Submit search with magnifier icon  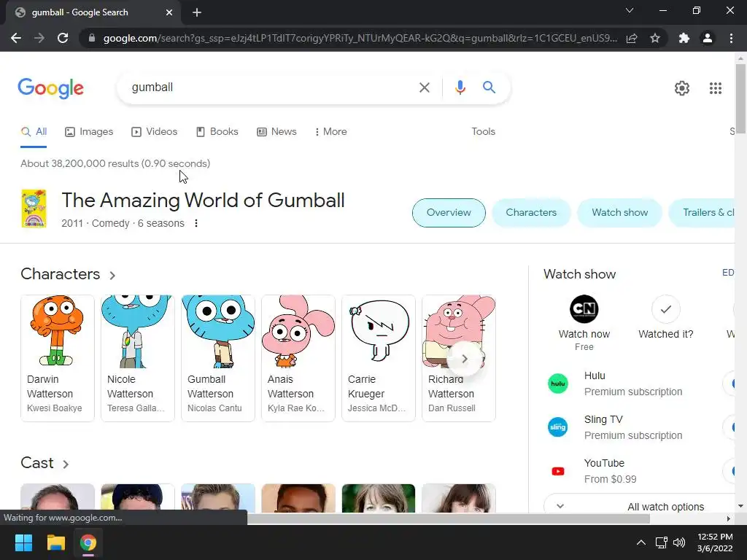[x=489, y=87]
